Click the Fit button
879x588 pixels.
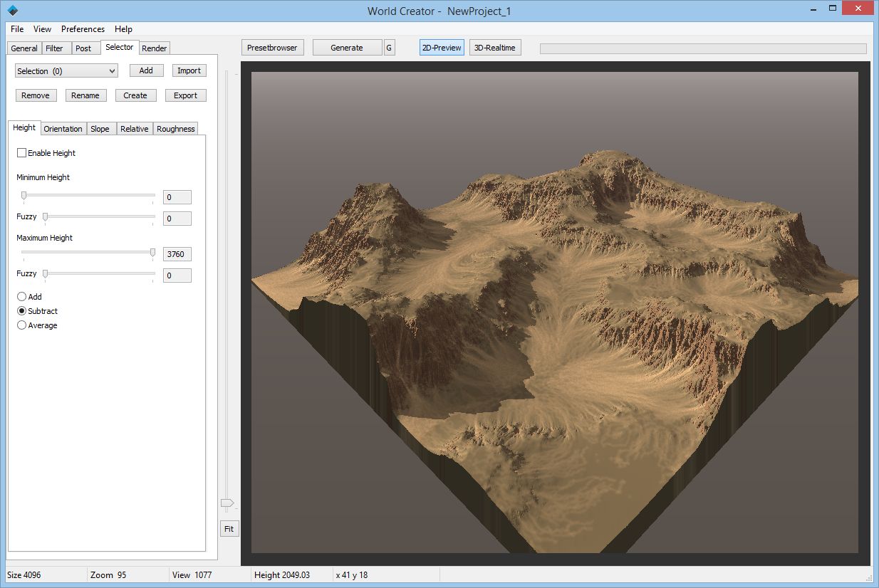click(x=229, y=529)
